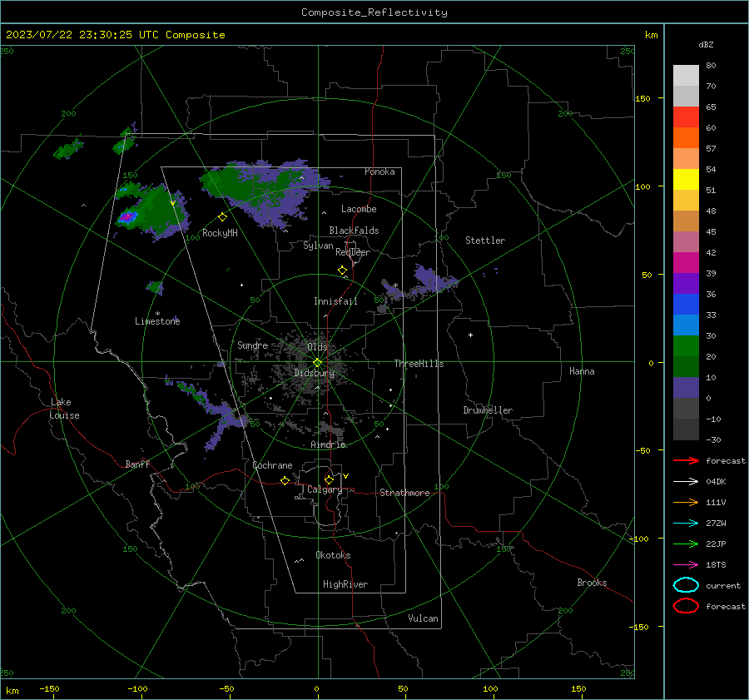Click the Okotoks label
Viewport: 749px width, 700px height.
[x=333, y=555]
